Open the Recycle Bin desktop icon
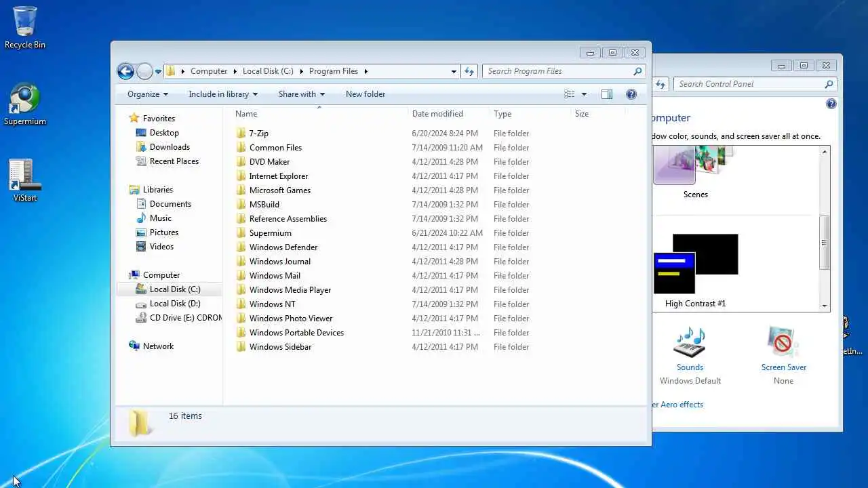The height and width of the screenshot is (488, 868). tap(25, 27)
